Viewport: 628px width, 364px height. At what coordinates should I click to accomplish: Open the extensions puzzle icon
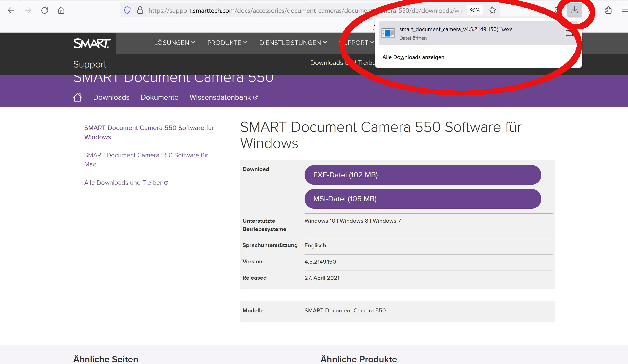tap(608, 10)
